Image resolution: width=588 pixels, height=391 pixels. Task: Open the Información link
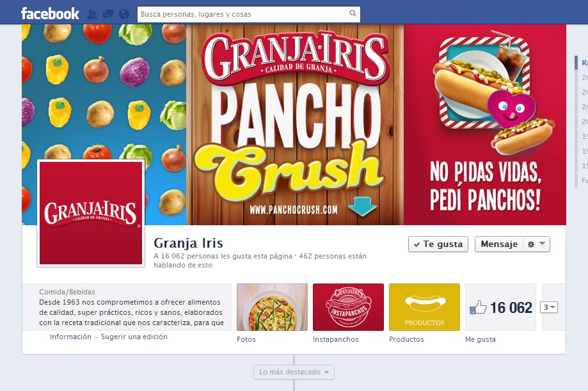(70, 337)
